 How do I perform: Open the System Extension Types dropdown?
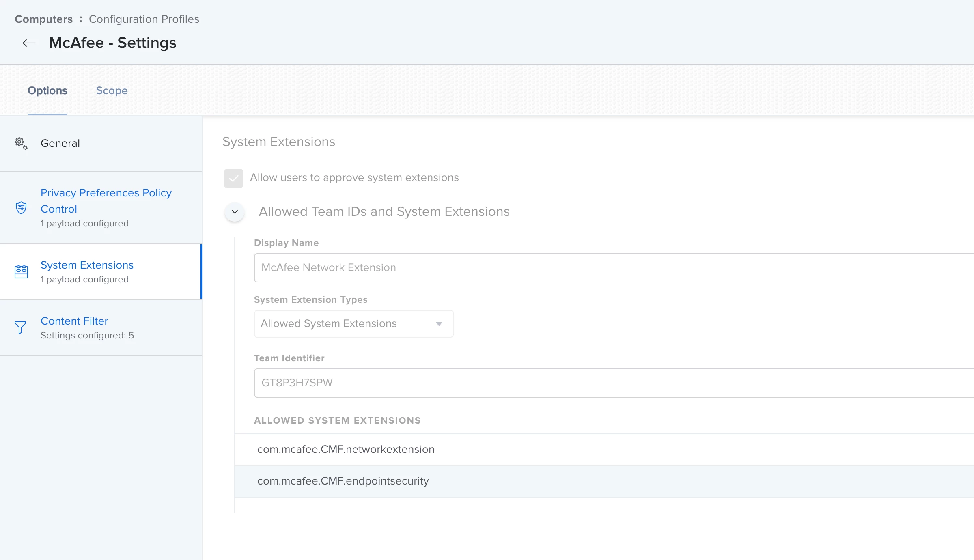click(353, 324)
